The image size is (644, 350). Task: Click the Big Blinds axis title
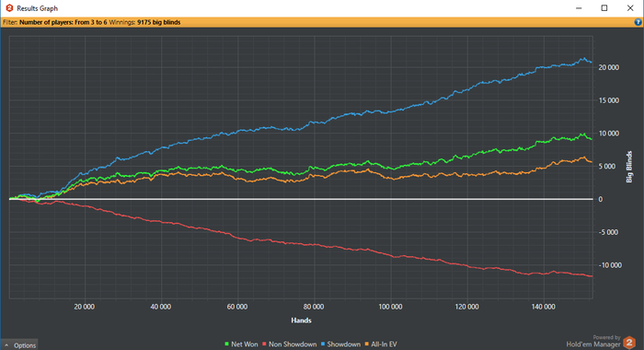[x=629, y=167]
